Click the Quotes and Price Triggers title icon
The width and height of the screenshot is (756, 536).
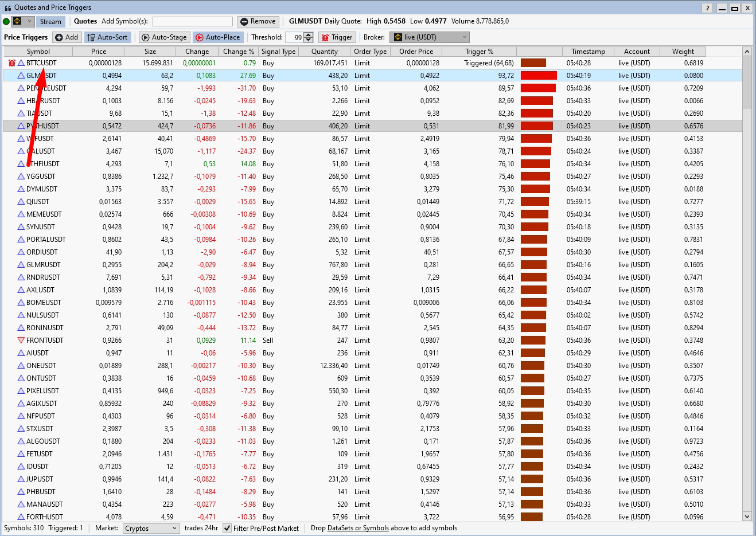[8, 8]
